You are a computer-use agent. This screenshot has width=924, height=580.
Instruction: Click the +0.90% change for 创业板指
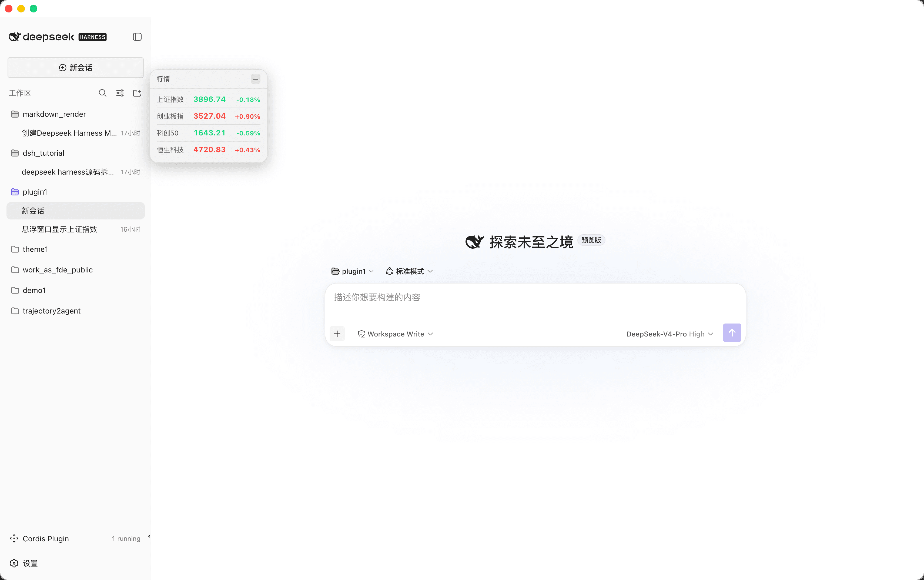[x=247, y=116]
